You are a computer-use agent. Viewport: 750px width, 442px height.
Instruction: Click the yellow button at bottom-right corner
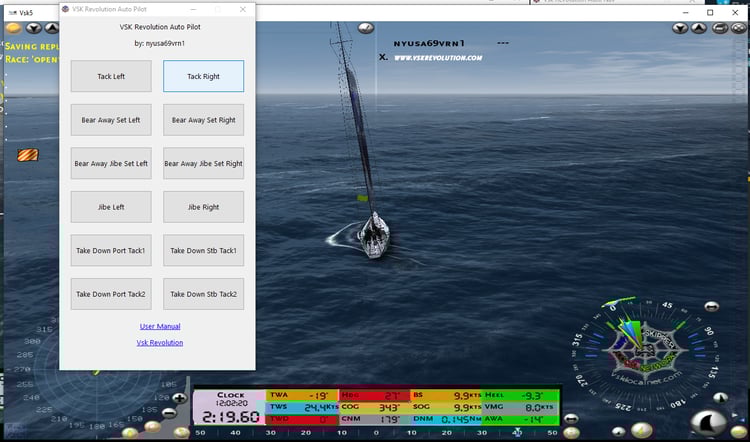(739, 432)
